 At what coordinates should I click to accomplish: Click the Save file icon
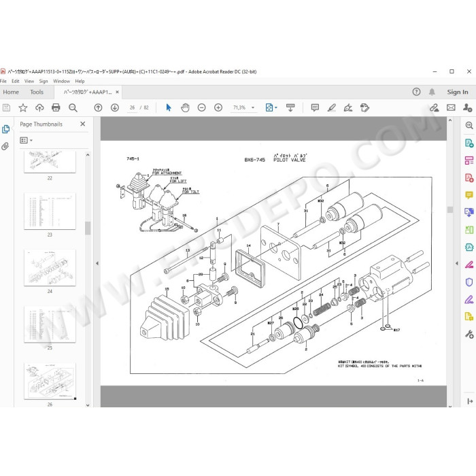pyautogui.click(x=6, y=107)
